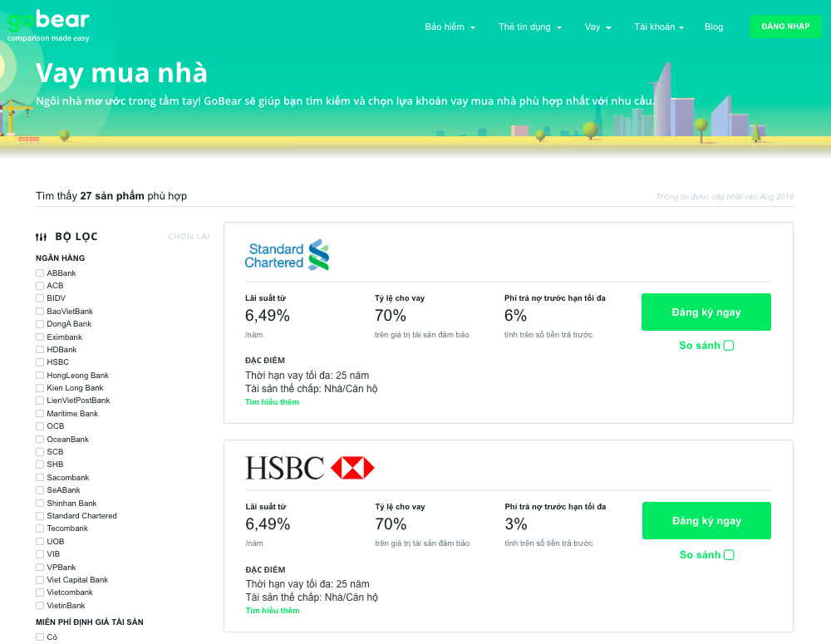Click Đăng ký ngay for Standard Chartered

pos(706,312)
